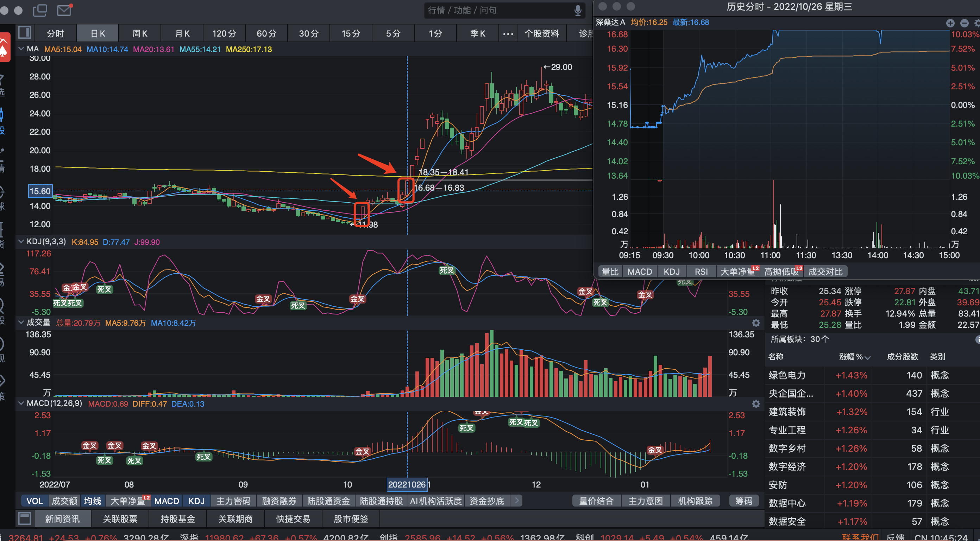
Task: Switch to 周K chart tab
Action: pos(140,33)
